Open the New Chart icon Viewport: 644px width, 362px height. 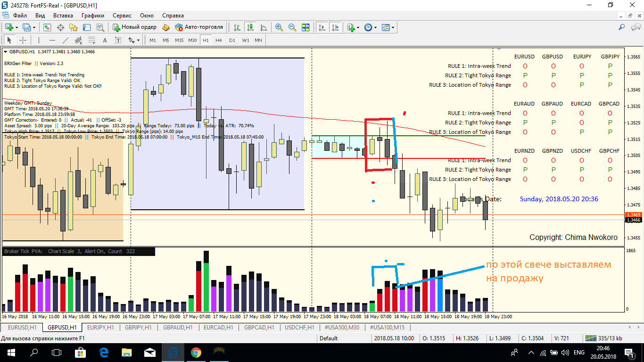9,27
